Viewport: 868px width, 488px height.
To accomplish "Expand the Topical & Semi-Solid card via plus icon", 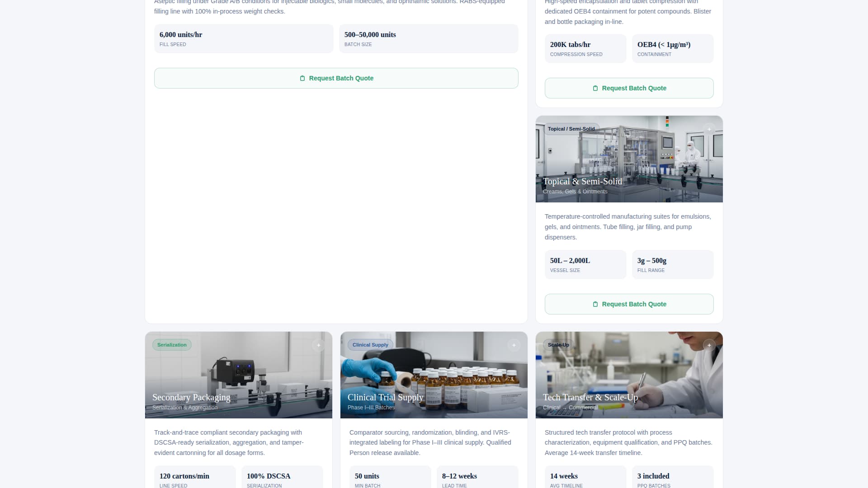I will (709, 129).
